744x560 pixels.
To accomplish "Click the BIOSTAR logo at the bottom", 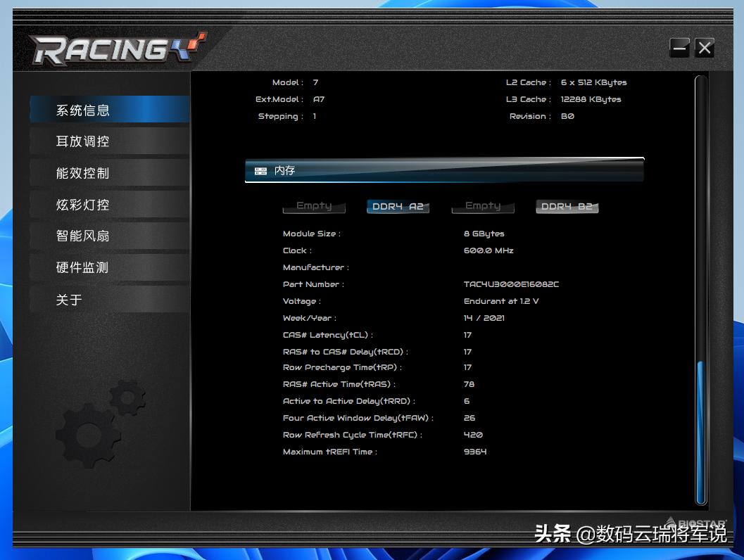I will pos(695,523).
